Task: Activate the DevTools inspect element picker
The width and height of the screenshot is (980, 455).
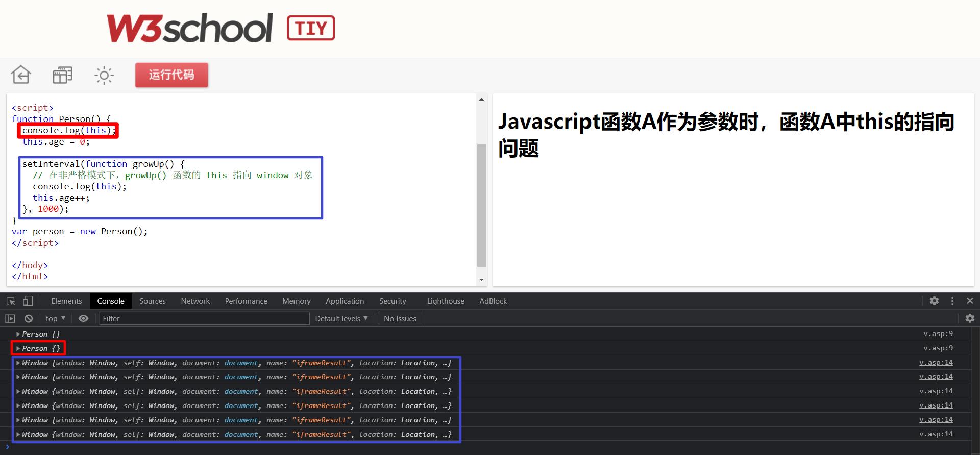Action: pos(11,301)
